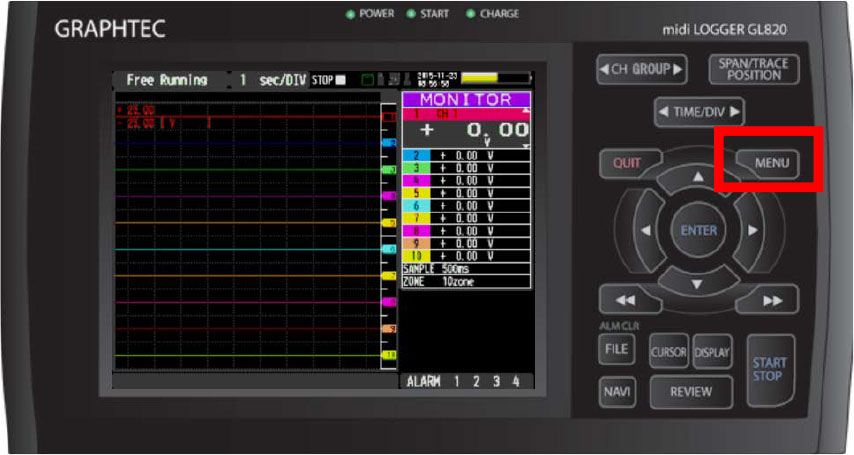Push the FILE key
854x455 pixels.
point(617,349)
